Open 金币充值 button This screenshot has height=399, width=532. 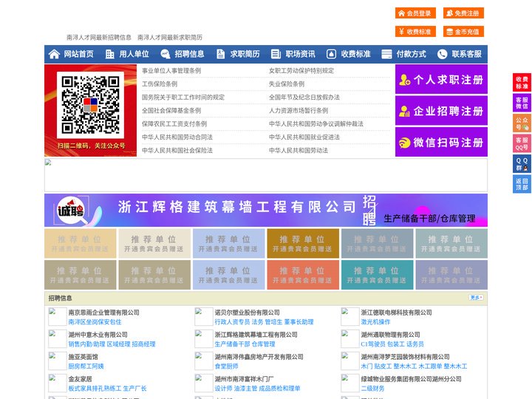pyautogui.click(x=463, y=32)
